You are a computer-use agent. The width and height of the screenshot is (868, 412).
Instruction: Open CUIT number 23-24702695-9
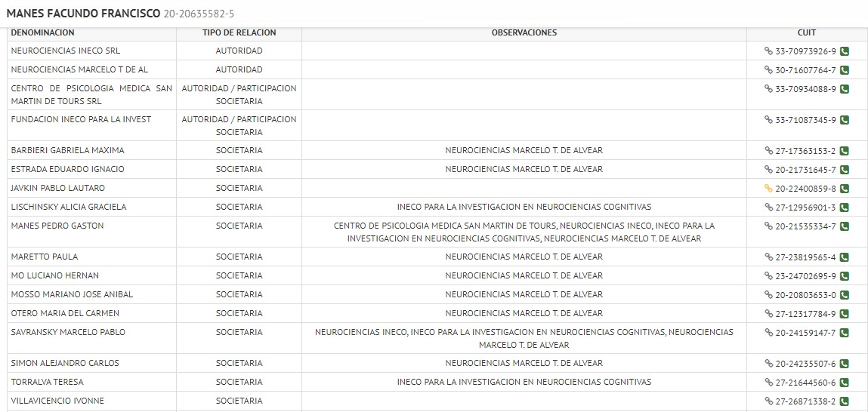tap(805, 276)
